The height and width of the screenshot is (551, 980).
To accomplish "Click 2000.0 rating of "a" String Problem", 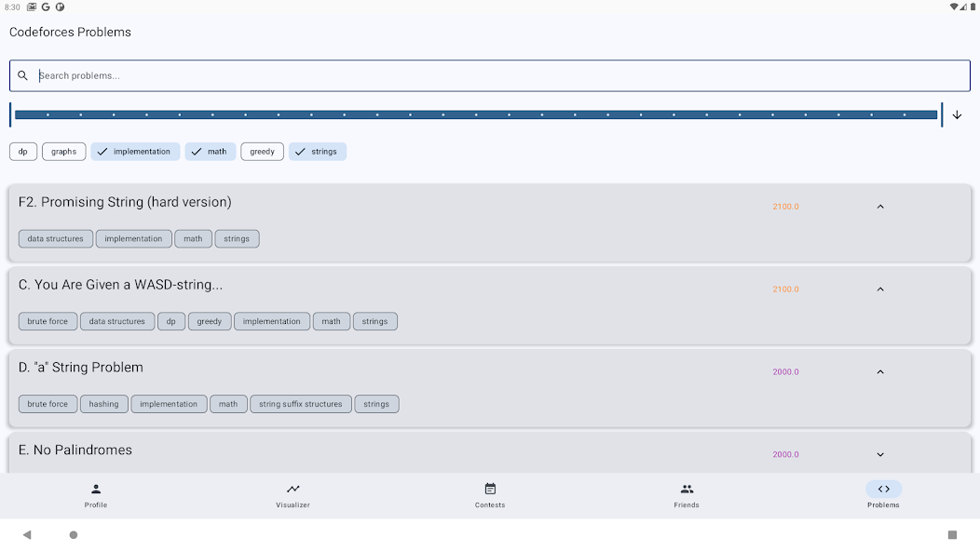I will point(785,371).
